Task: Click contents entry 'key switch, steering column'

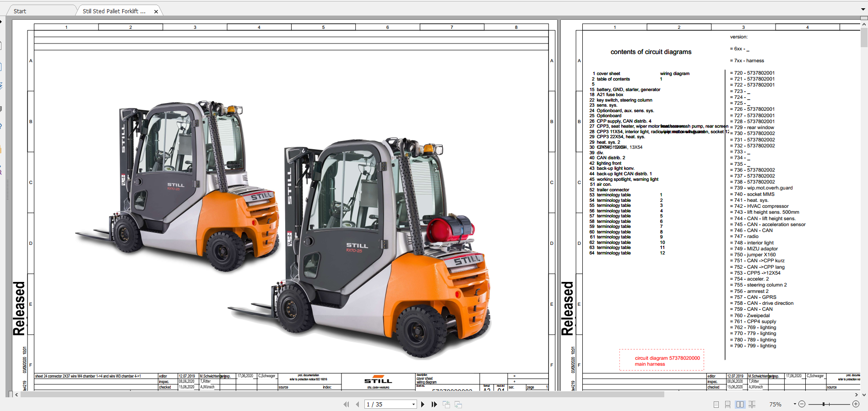Action: [x=624, y=100]
